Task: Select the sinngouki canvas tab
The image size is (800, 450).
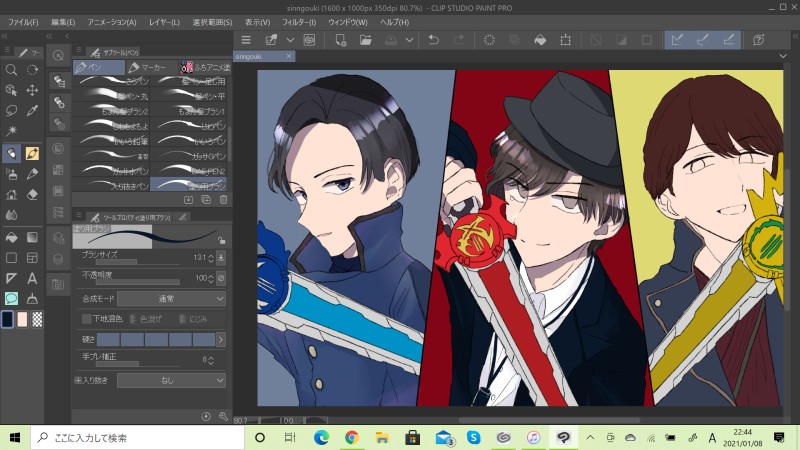Action: coord(264,56)
